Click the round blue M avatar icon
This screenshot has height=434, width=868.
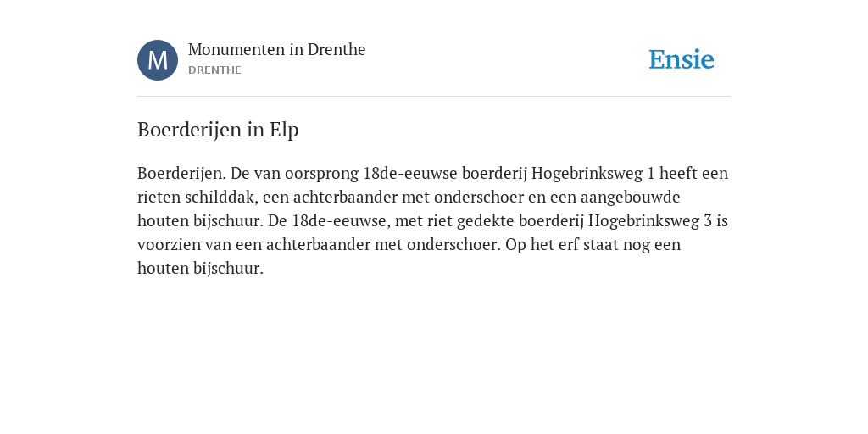158,60
